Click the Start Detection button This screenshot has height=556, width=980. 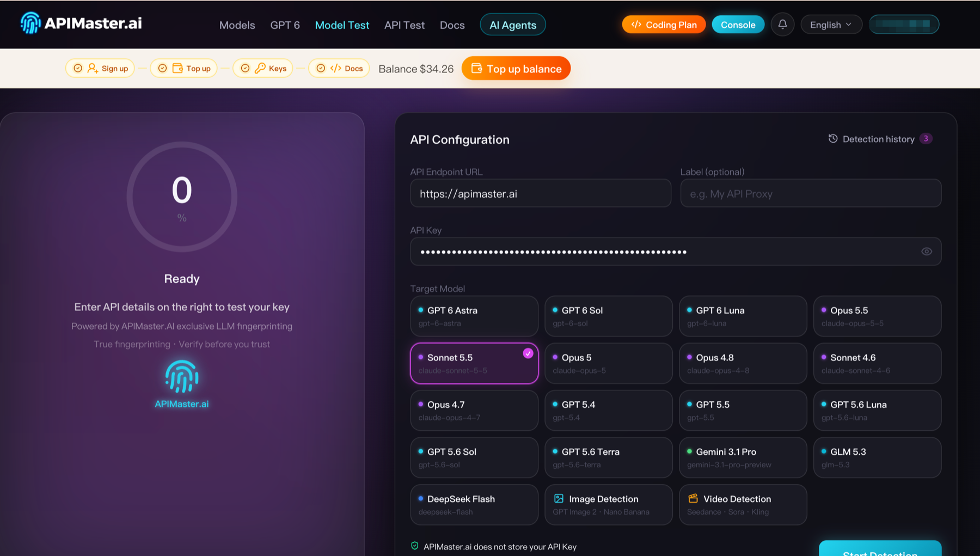pos(880,548)
